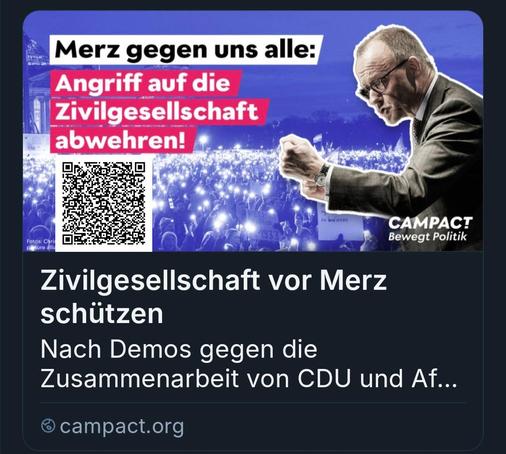Viewport: 506px width, 454px height.
Task: Click the pink 'Zivilgesellschaft' label
Action: (159, 111)
